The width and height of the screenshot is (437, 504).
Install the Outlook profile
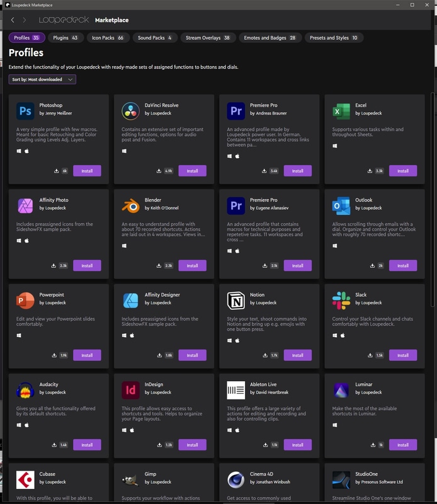402,265
